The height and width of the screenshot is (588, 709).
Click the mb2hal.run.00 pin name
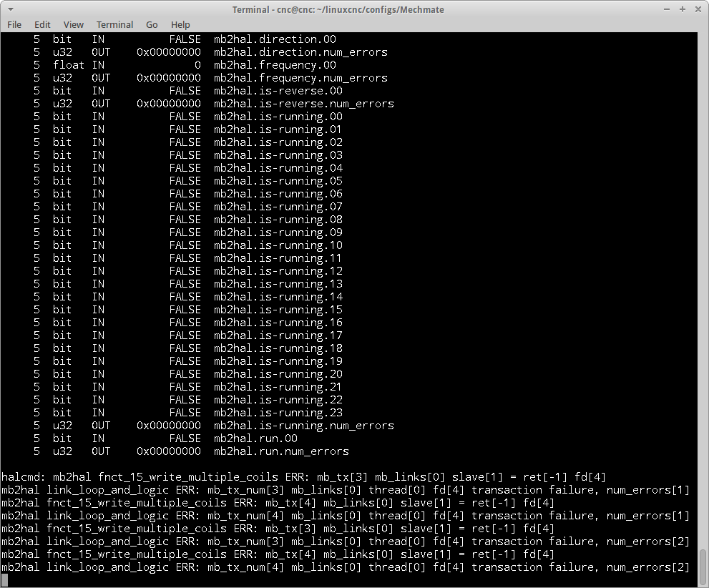[x=255, y=438]
